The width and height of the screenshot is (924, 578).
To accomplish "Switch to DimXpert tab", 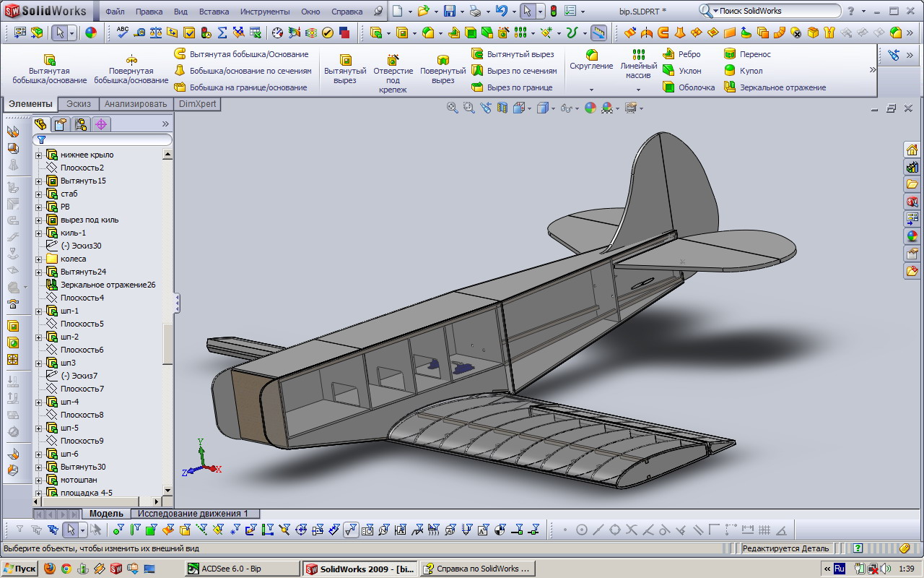I will (x=197, y=104).
